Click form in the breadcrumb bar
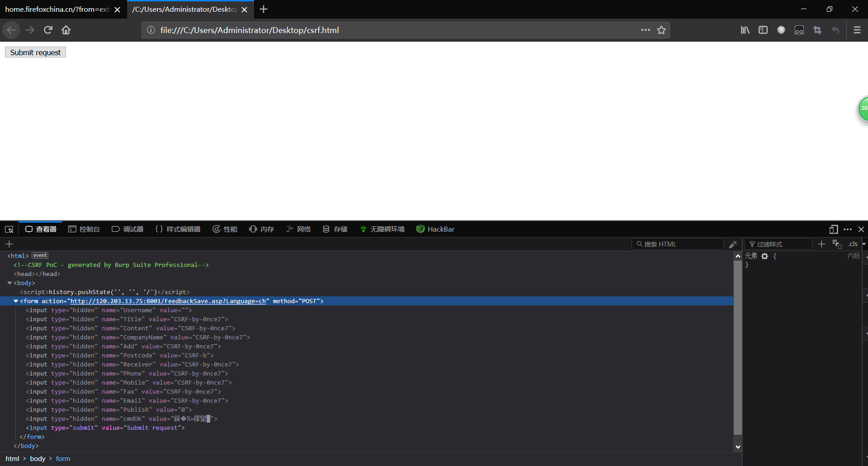 63,459
